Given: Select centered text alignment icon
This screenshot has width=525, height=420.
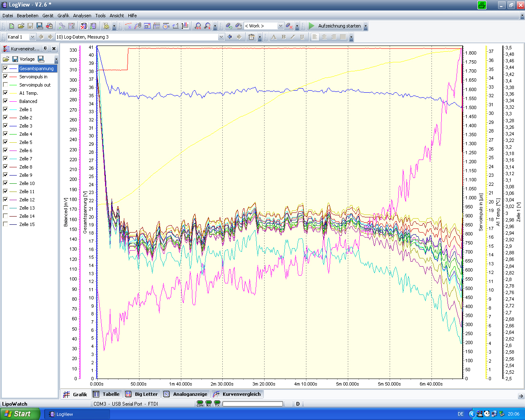Looking at the screenshot, I should coord(324,37).
